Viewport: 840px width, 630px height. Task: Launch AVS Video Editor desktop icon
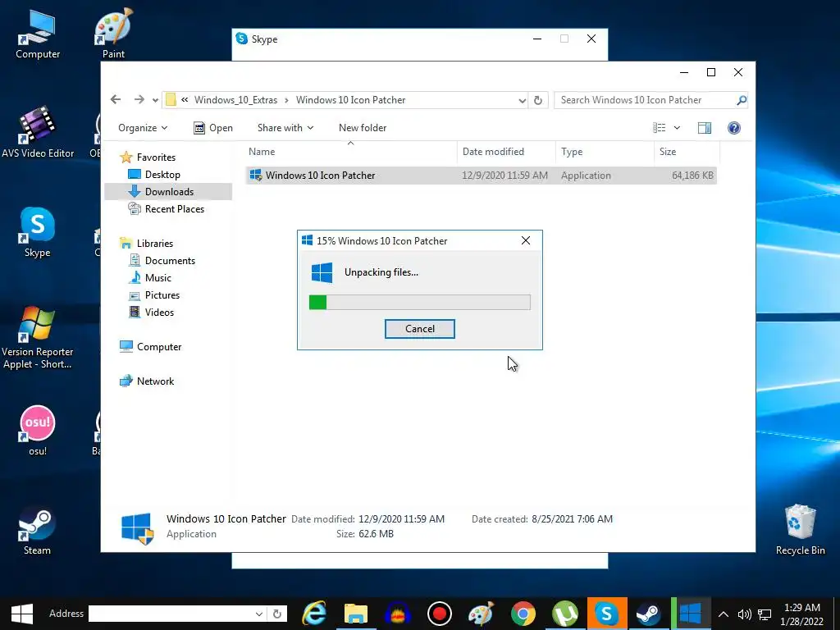click(38, 132)
